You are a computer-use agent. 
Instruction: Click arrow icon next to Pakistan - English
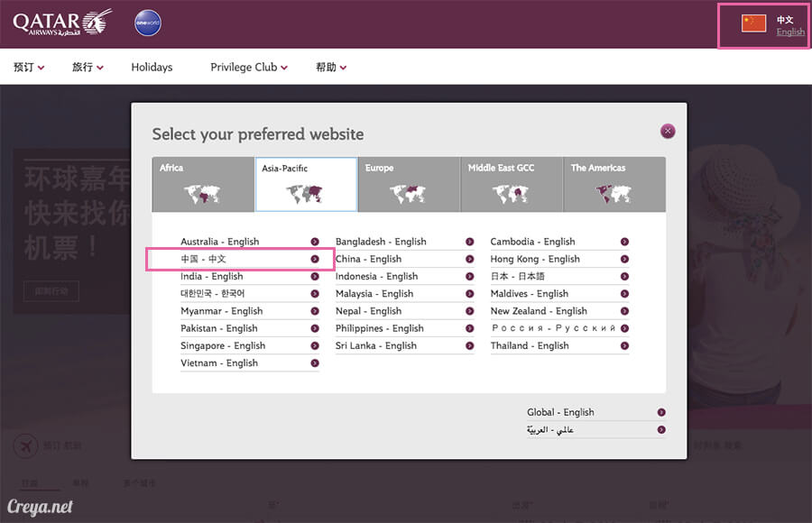[315, 328]
